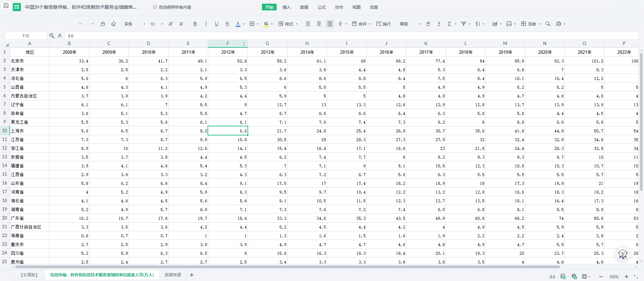Click the format painter icon
This screenshot has width=644, height=281.
(x=103, y=24)
